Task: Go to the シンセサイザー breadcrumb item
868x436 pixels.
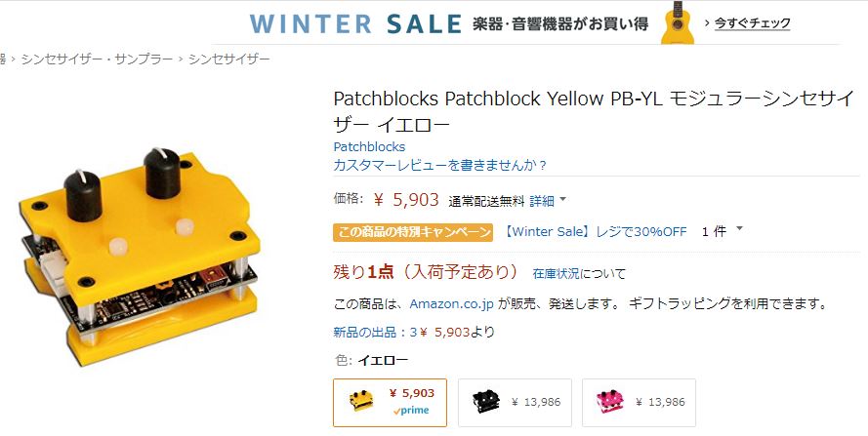Action: tap(229, 59)
